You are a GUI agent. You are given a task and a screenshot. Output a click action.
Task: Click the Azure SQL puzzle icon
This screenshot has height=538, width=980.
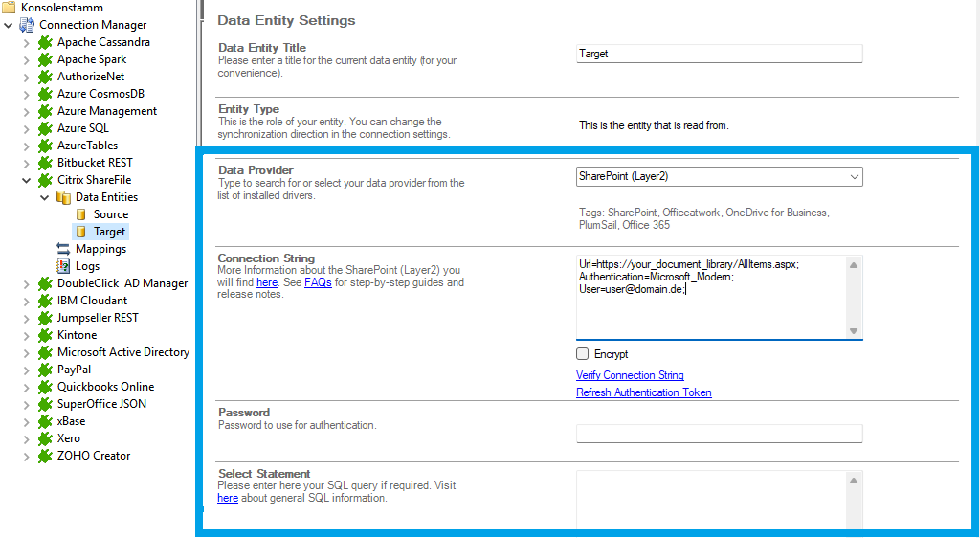point(45,128)
